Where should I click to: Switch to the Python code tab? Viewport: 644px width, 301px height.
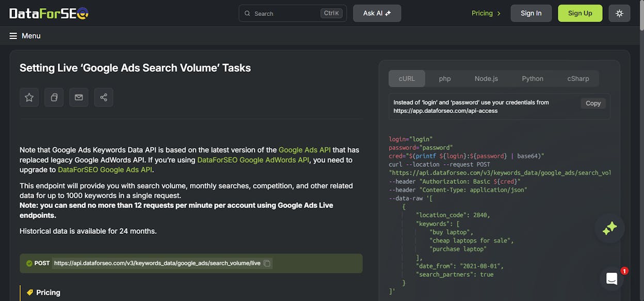(x=533, y=78)
